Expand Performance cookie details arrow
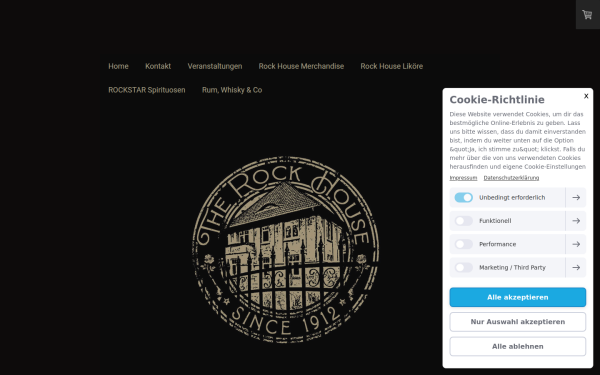The width and height of the screenshot is (600, 375). click(x=576, y=244)
